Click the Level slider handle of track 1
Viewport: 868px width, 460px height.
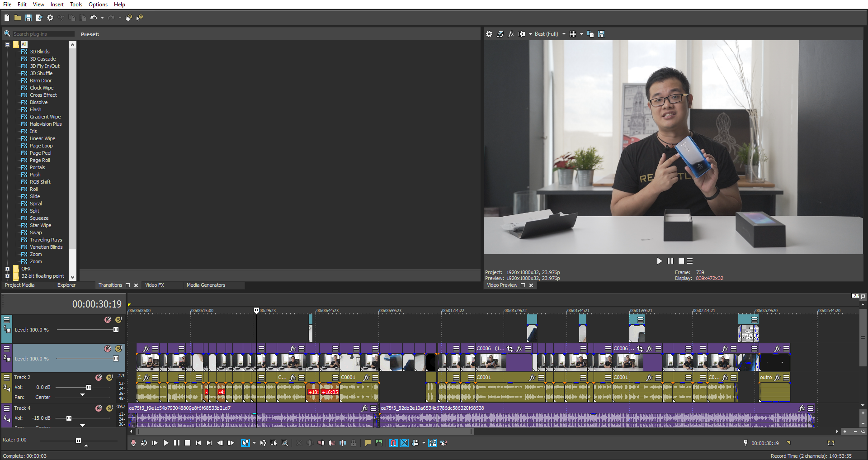[x=116, y=330]
